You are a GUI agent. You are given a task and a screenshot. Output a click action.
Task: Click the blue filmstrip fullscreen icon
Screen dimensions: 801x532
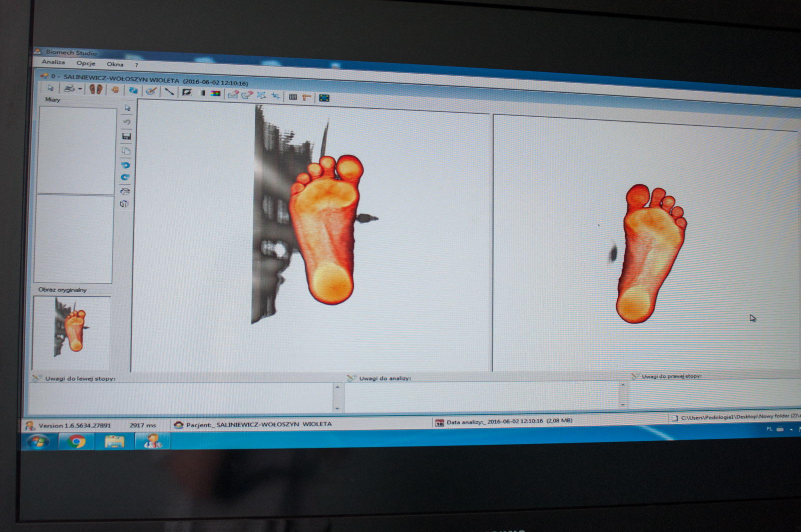[x=324, y=98]
